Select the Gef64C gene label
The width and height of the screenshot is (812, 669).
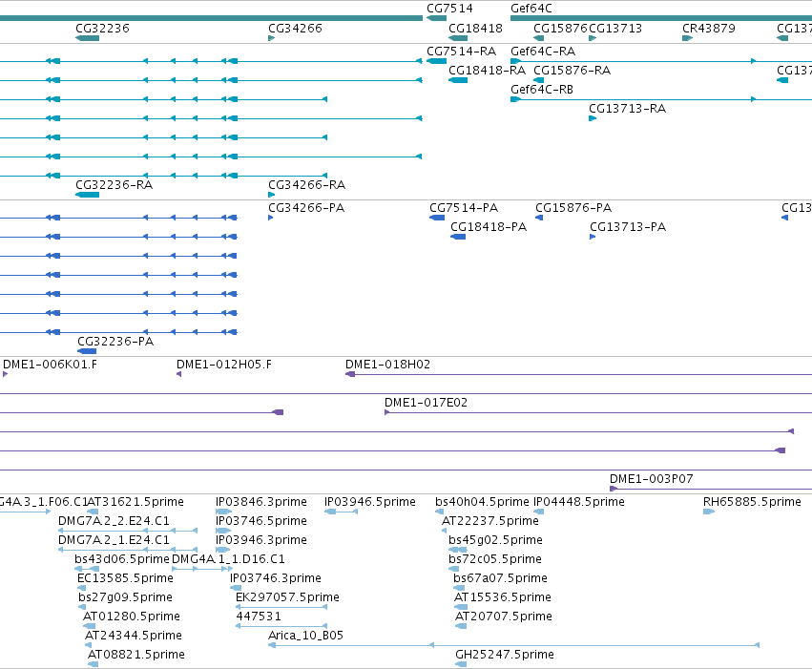[x=531, y=9]
